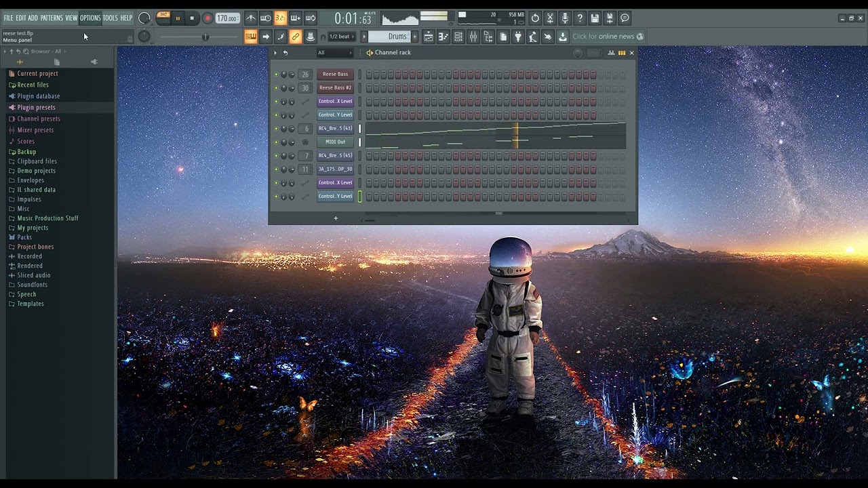868x488 pixels.
Task: Click the JA_175..OP_30 channel button
Action: (x=335, y=169)
